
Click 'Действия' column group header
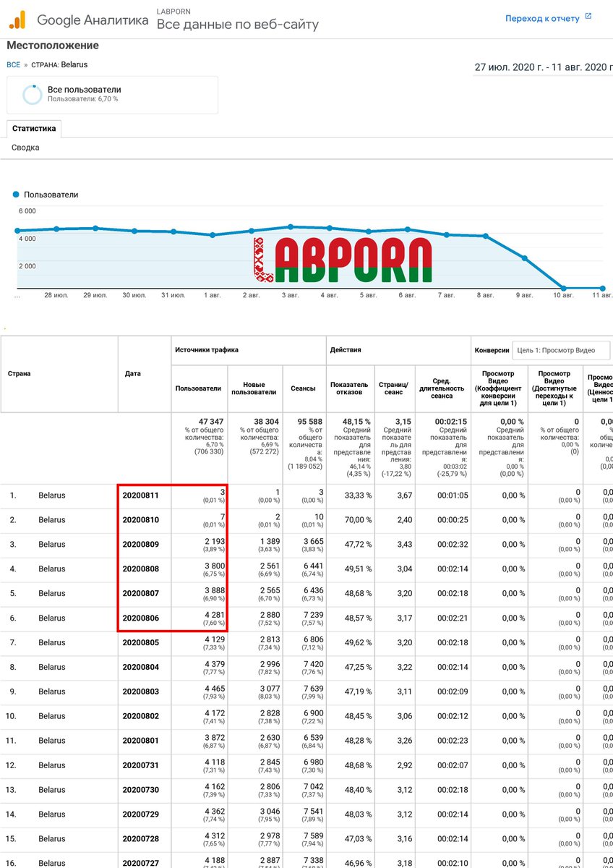(x=346, y=350)
